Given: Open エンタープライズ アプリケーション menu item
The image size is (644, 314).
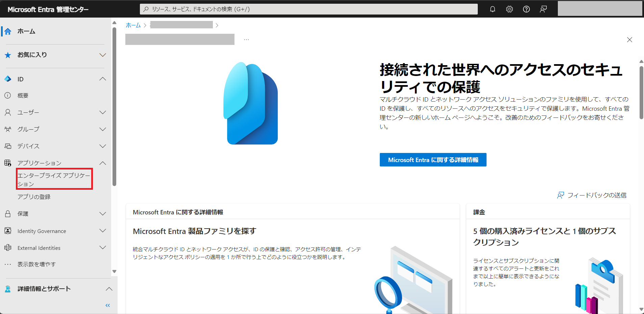Looking at the screenshot, I should tap(54, 180).
